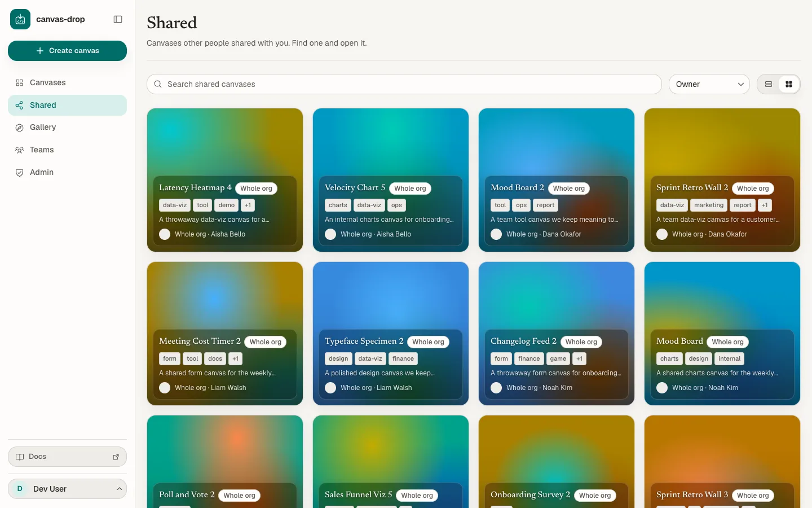Click the Admin shield icon
The image size is (812, 508).
tap(19, 173)
